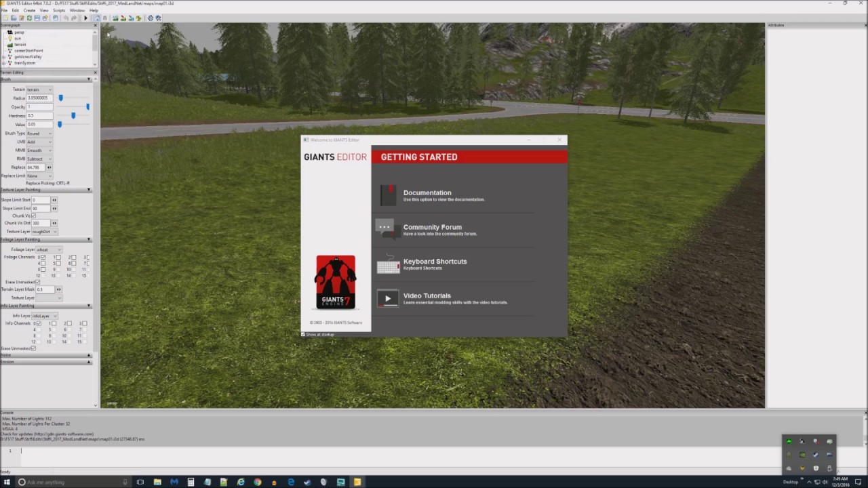
Task: Click the Cortana search box
Action: 73,482
